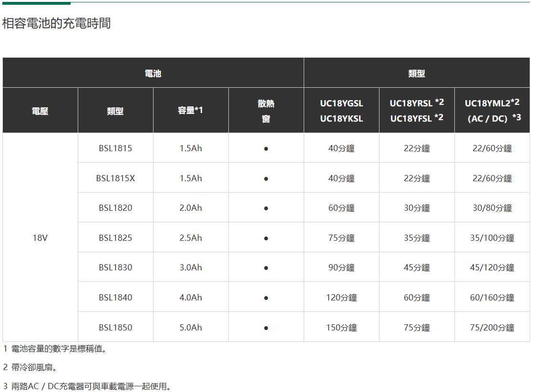Select the UC18YML2 (AC / DC) header

pos(492,110)
